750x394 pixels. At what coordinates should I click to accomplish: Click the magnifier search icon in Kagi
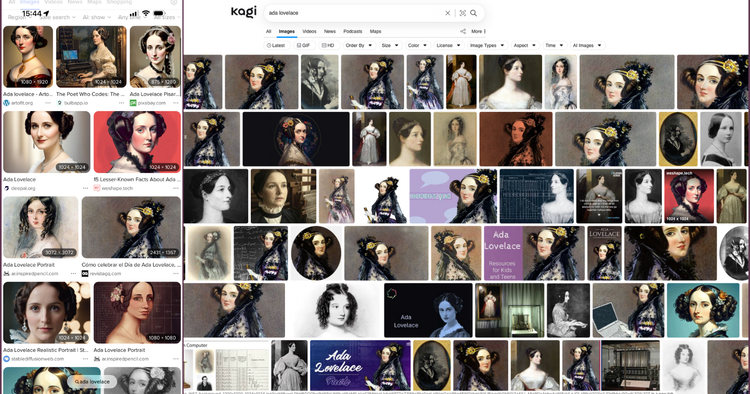tap(474, 13)
